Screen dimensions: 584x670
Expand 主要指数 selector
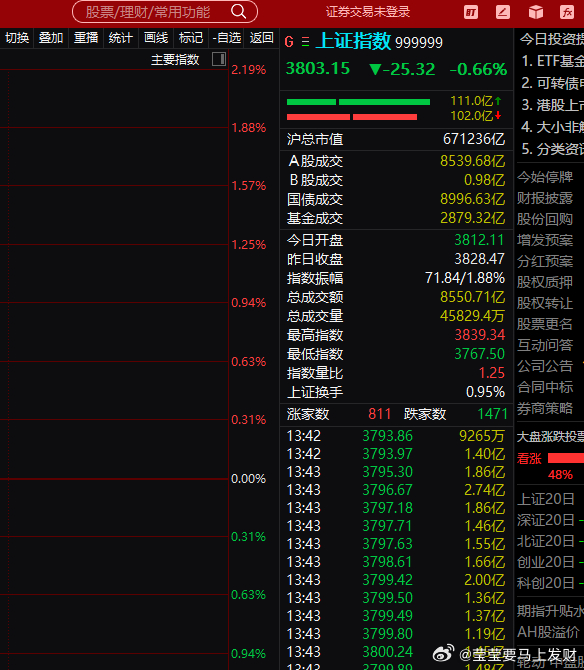175,59
